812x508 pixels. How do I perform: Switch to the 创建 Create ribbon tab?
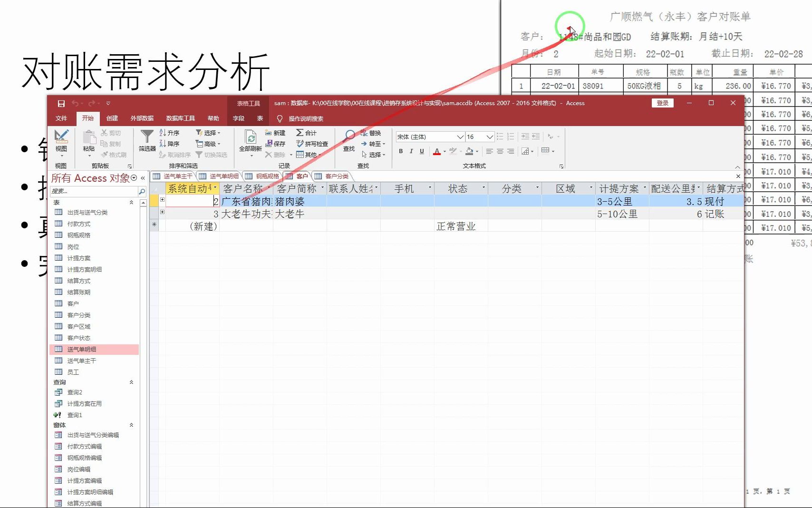click(112, 118)
